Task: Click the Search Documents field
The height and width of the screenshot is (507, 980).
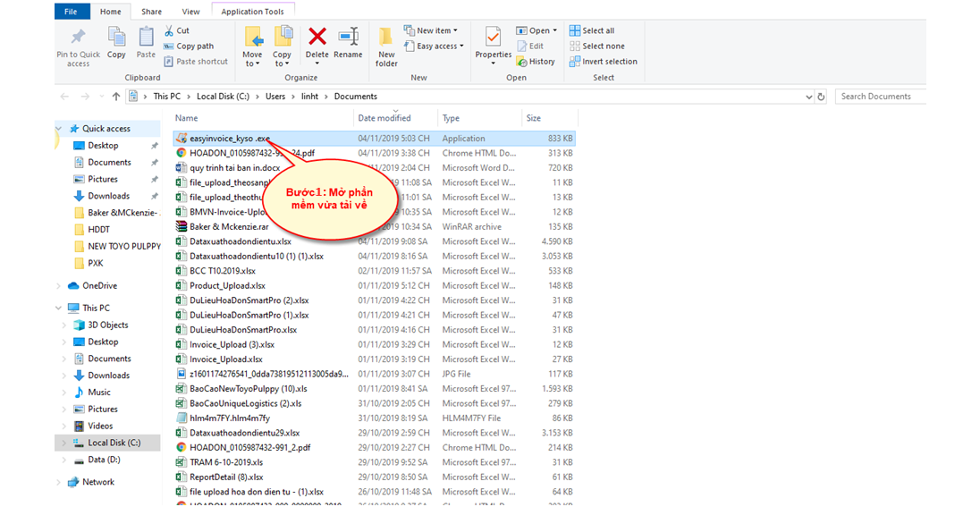Action: coord(880,97)
